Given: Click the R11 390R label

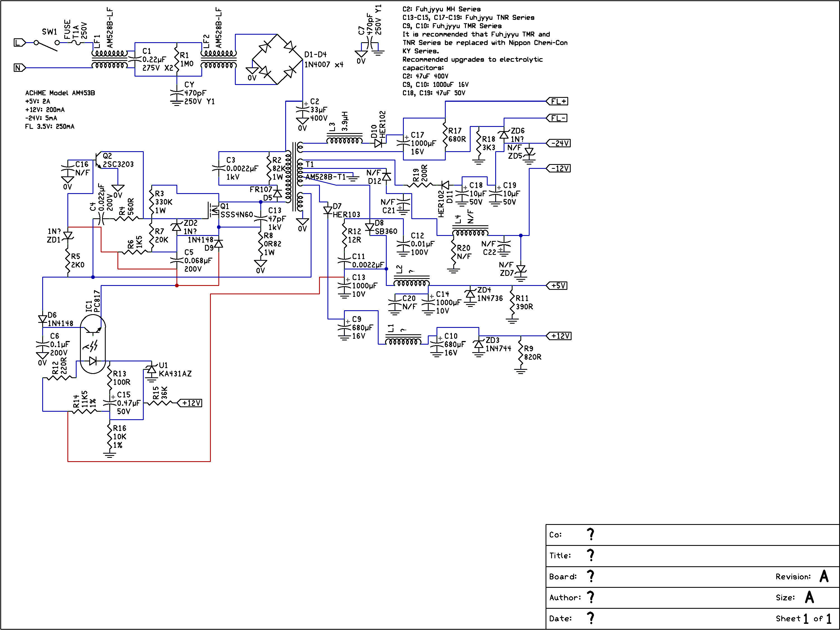Looking at the screenshot, I should click(x=524, y=302).
